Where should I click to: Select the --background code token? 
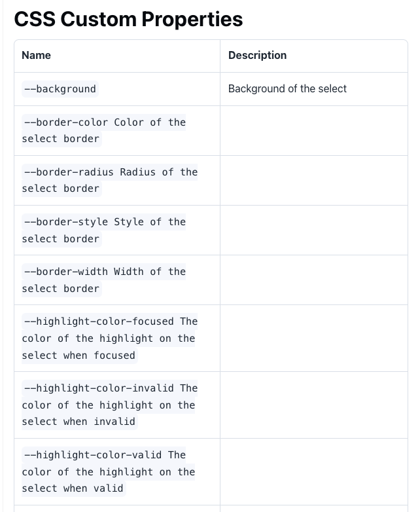coord(60,89)
